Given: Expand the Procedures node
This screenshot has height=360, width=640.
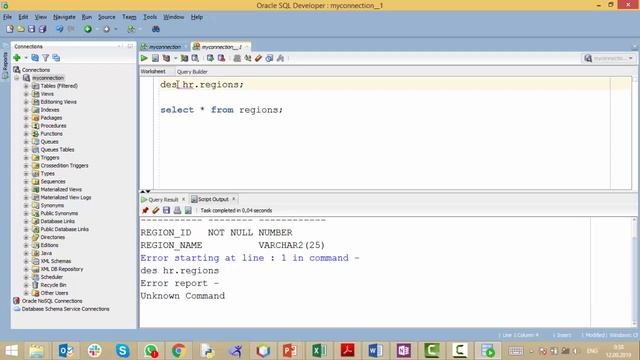Looking at the screenshot, I should pyautogui.click(x=26, y=126).
